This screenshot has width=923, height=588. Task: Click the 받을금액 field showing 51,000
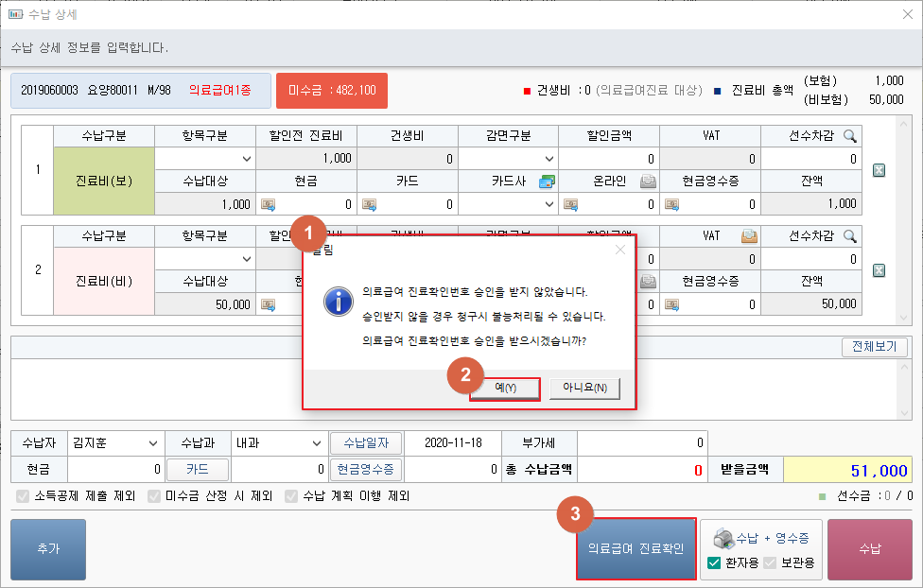point(847,469)
